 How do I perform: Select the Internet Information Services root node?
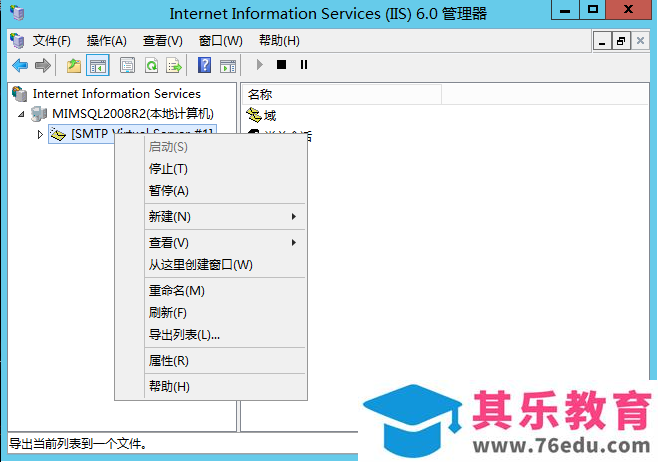click(116, 94)
